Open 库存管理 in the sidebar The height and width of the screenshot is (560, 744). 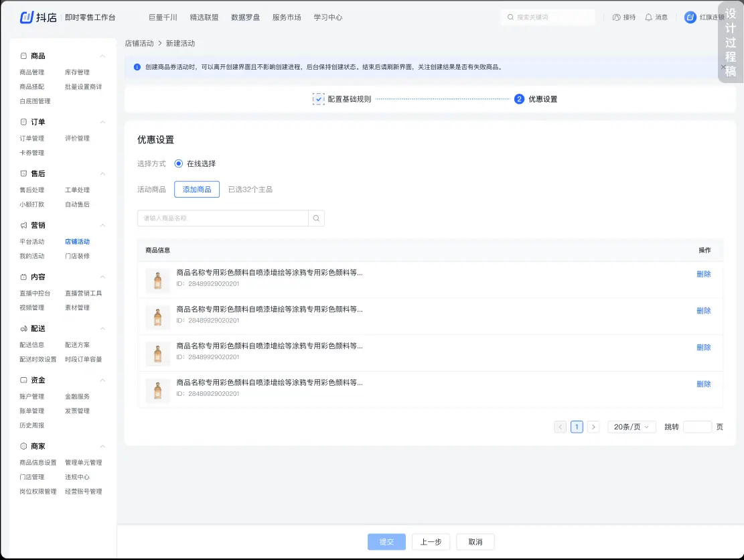(x=77, y=72)
